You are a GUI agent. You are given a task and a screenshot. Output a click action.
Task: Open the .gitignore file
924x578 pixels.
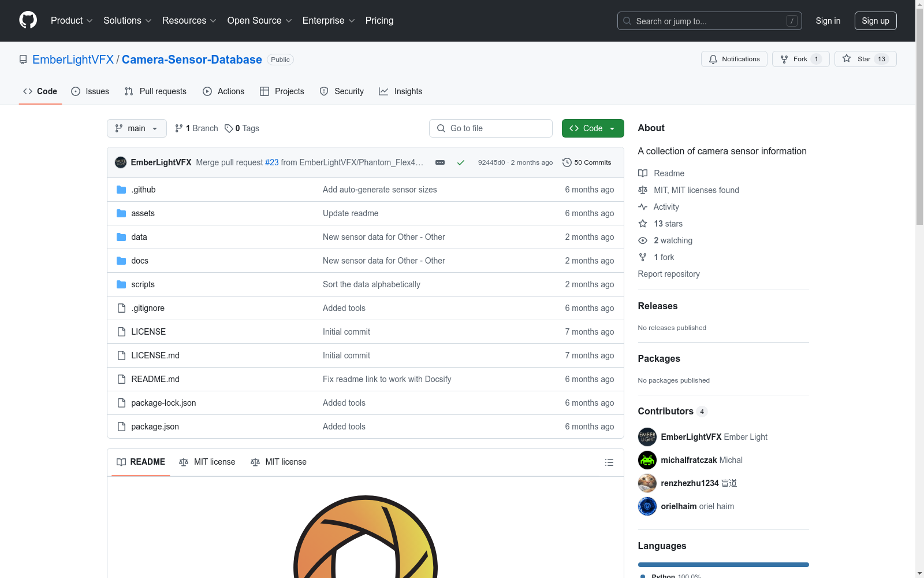(148, 308)
